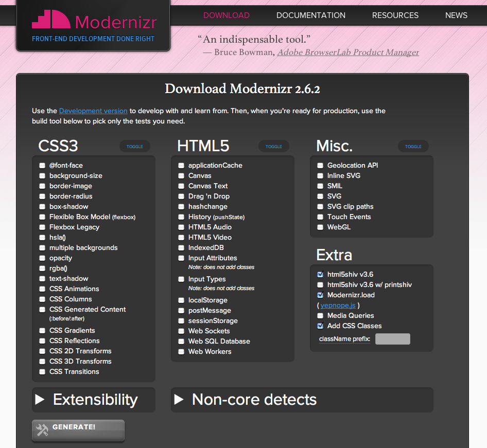Screen dimensions: 487x448
Task: Tick the WebGL checkbox
Action: pos(320,227)
